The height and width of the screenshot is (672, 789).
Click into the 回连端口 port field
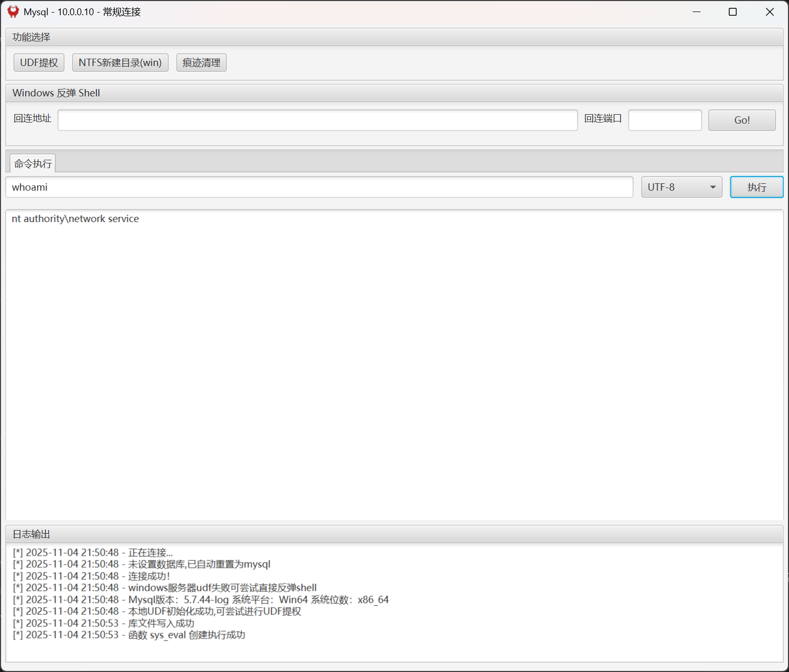click(x=664, y=120)
